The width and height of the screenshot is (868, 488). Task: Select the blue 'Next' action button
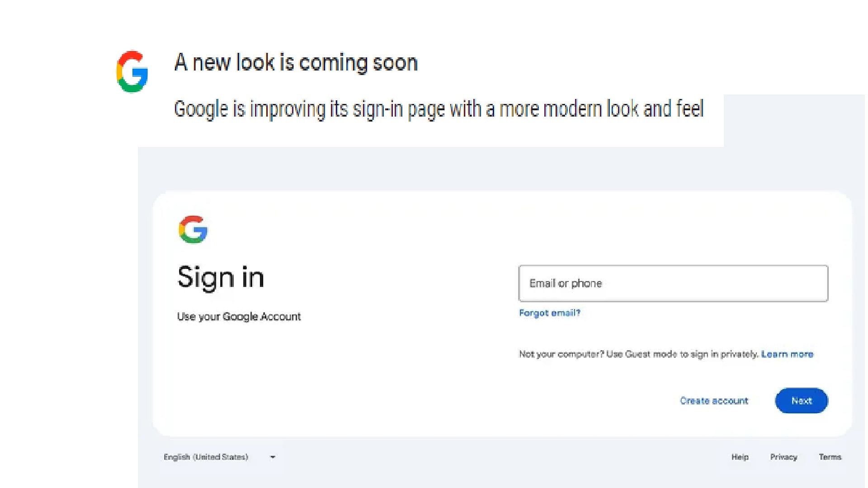(x=801, y=400)
